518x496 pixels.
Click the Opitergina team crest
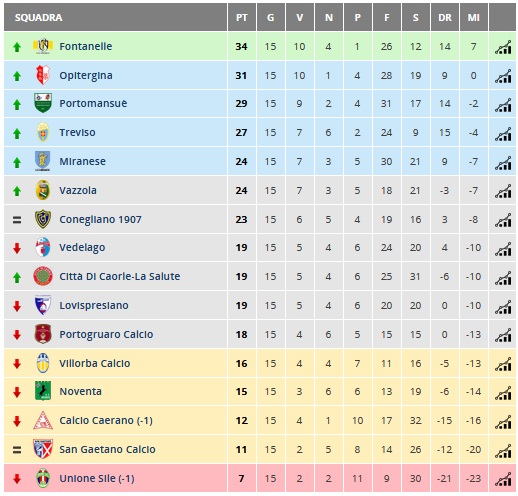coord(43,75)
